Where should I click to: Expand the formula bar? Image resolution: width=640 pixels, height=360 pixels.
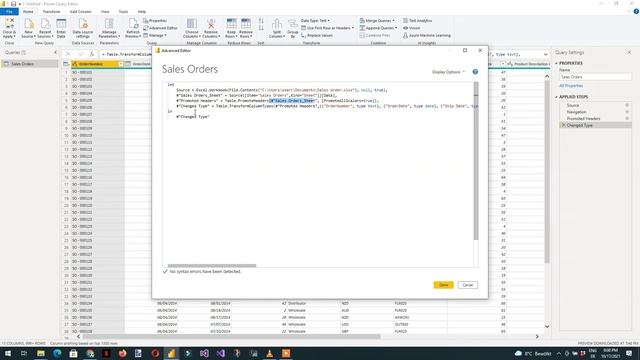(546, 54)
